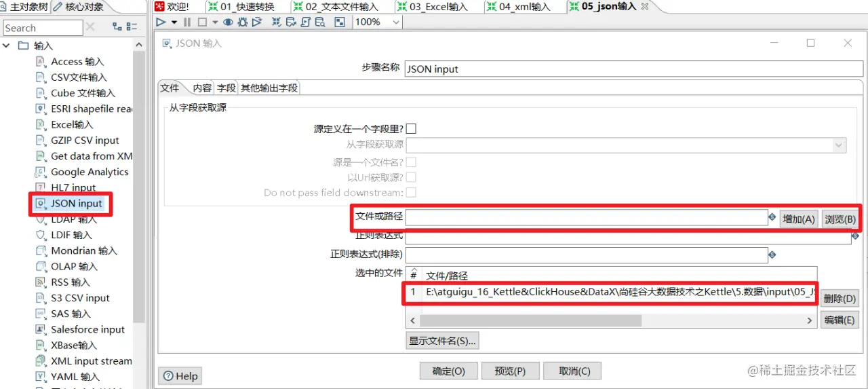Run the transformation with the play icon
This screenshot has height=389, width=868.
(161, 22)
